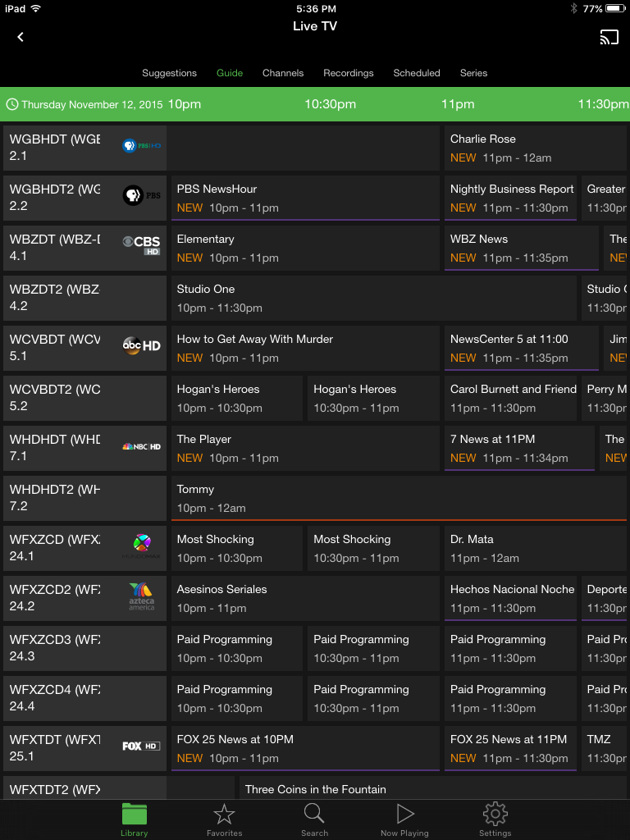Image resolution: width=630 pixels, height=840 pixels.
Task: Select the ABC HD logo for channel 5.1
Action: pos(141,345)
